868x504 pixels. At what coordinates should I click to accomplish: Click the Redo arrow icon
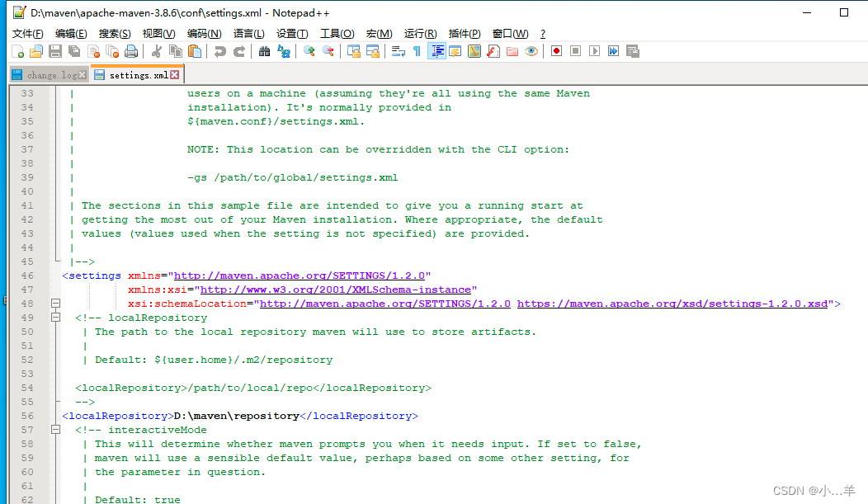click(x=239, y=51)
